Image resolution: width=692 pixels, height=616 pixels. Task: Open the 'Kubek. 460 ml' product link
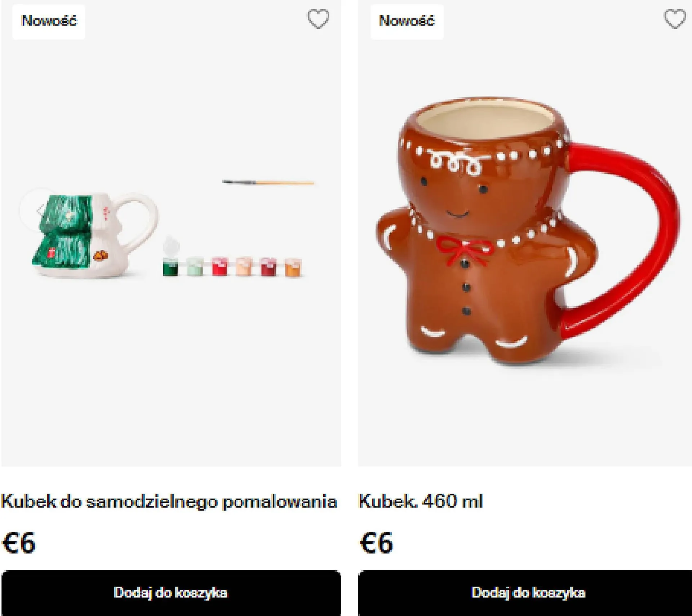(421, 501)
